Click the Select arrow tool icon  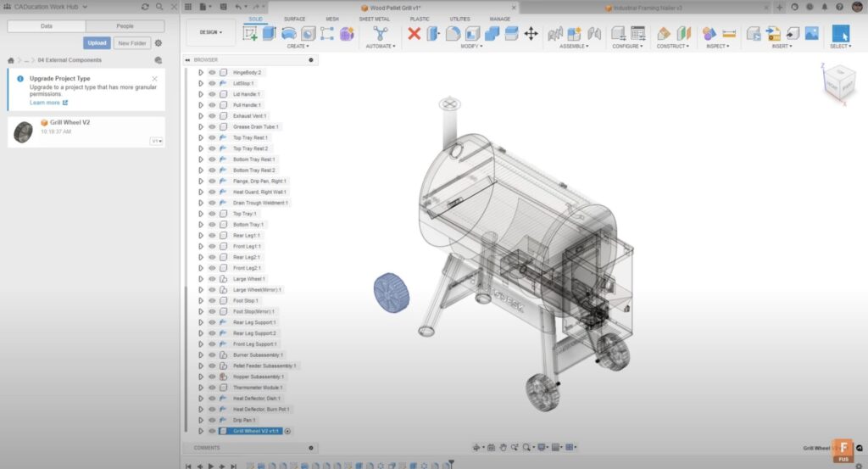pyautogui.click(x=840, y=33)
